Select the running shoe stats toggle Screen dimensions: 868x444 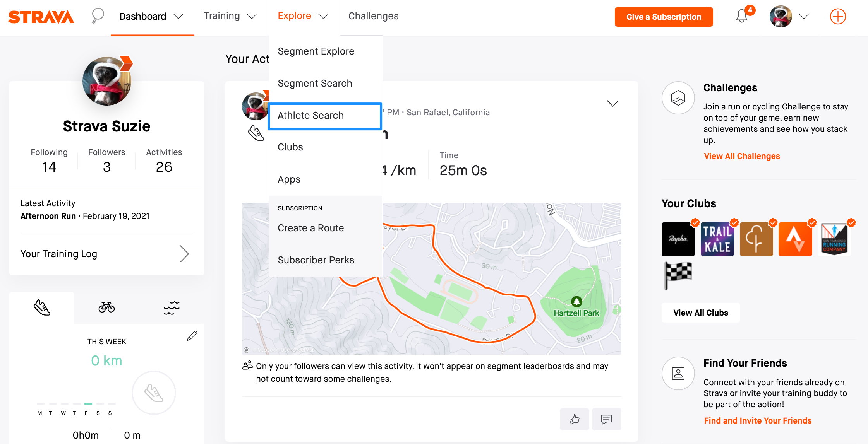tap(42, 307)
